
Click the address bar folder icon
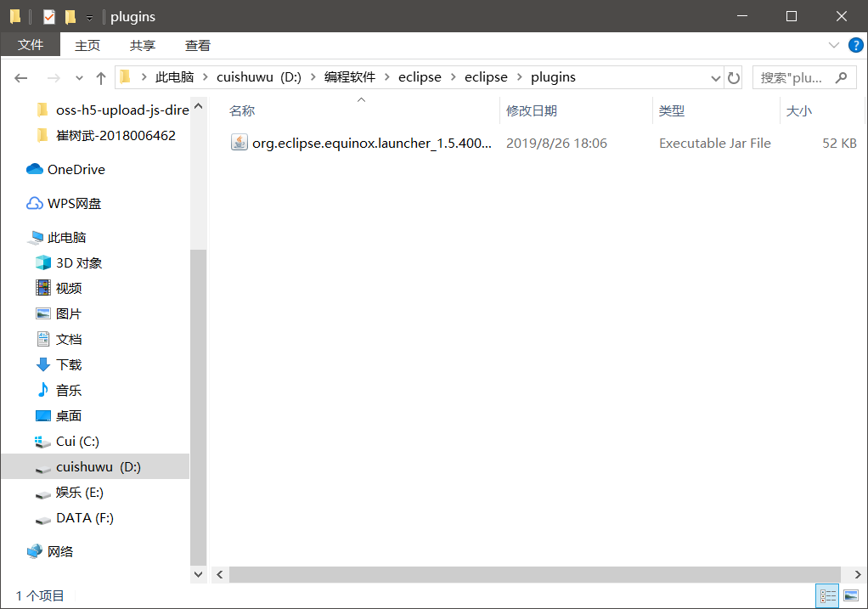click(x=125, y=76)
